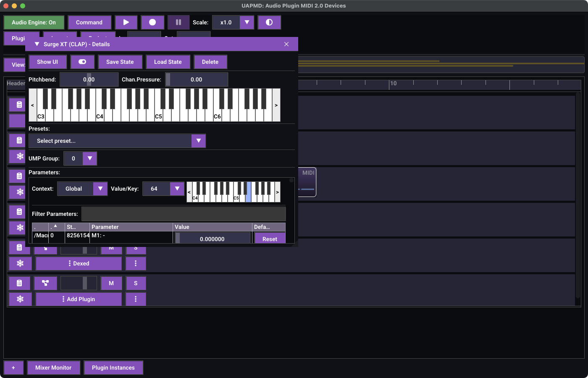This screenshot has width=588, height=378.
Task: Toggle the switch icon next to Show UI
Action: pos(82,62)
